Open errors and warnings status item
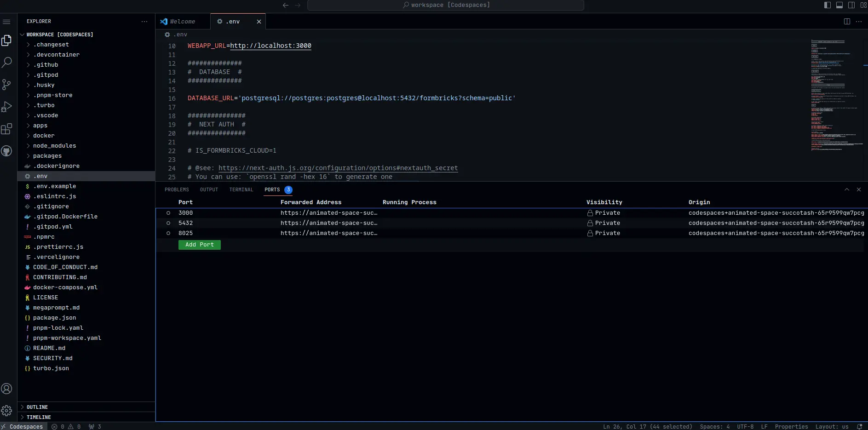 pyautogui.click(x=66, y=426)
